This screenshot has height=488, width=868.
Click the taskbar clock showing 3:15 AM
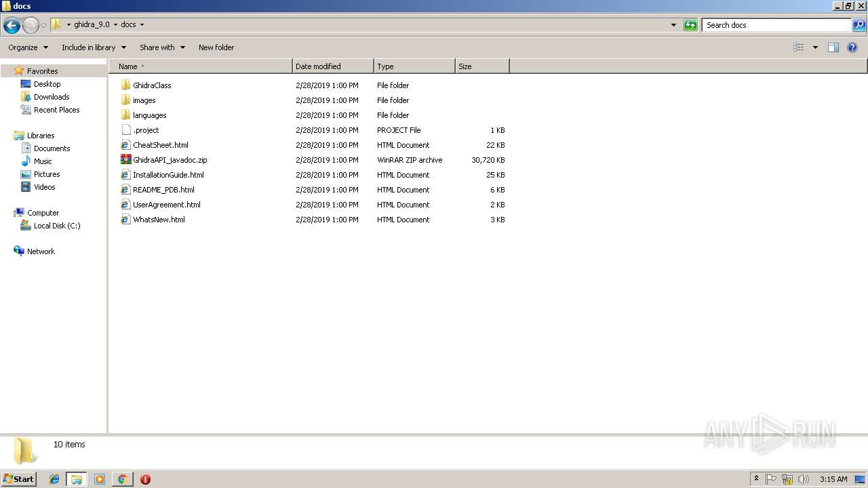(x=833, y=479)
